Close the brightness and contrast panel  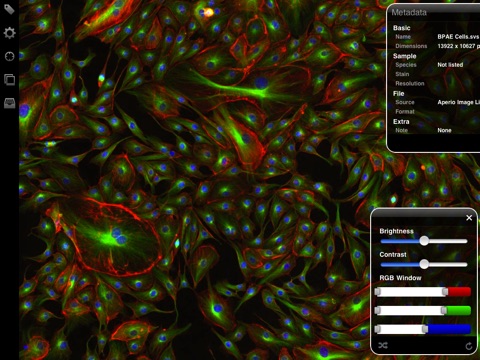[x=469, y=218]
